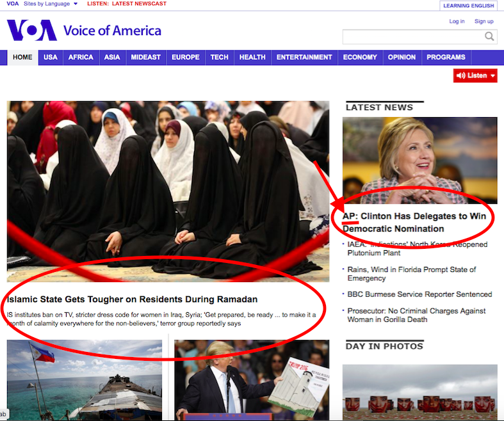Click the Sign up link
The width and height of the screenshot is (504, 421).
pos(484,21)
